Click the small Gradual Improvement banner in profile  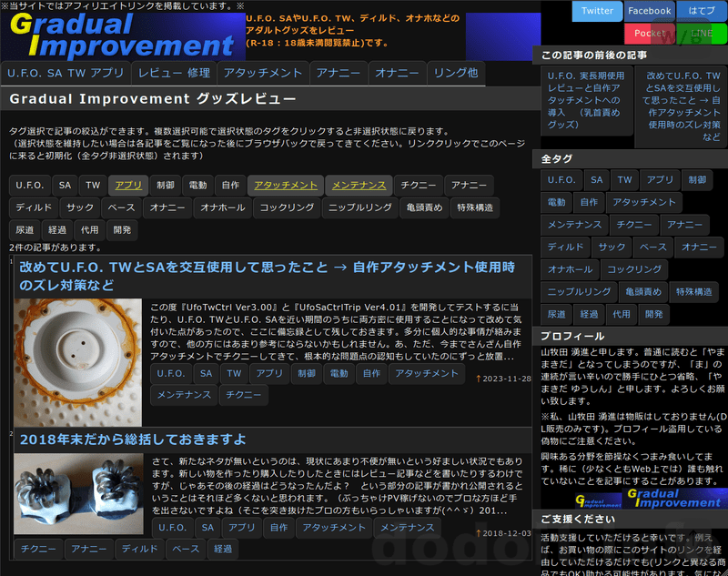coord(598,500)
